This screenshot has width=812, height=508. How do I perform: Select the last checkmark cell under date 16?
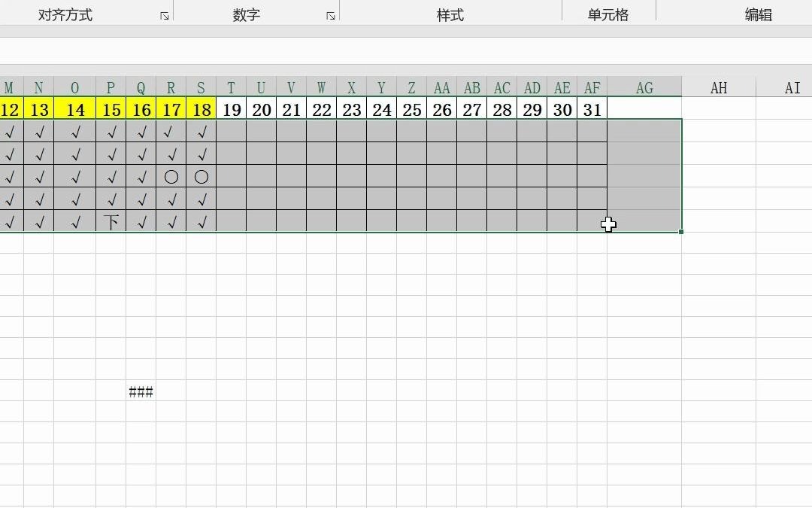[x=141, y=221]
